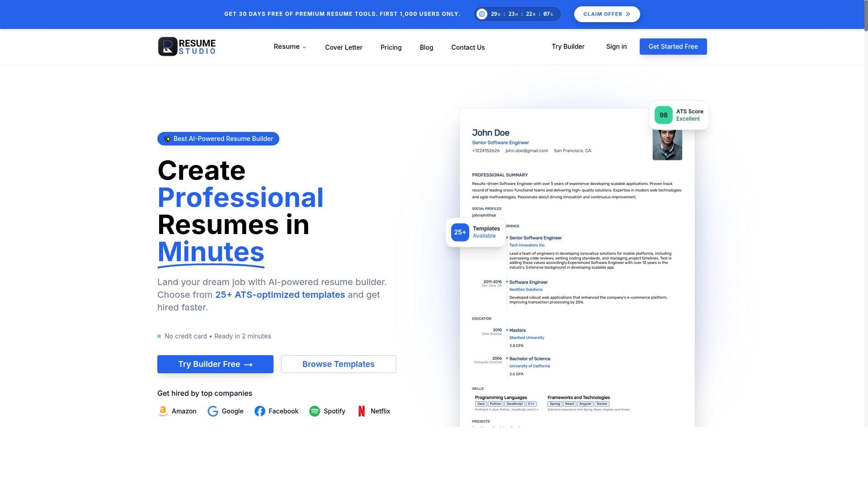Click the Resume Studio logo icon
The height and width of the screenshot is (488, 868).
(x=168, y=47)
